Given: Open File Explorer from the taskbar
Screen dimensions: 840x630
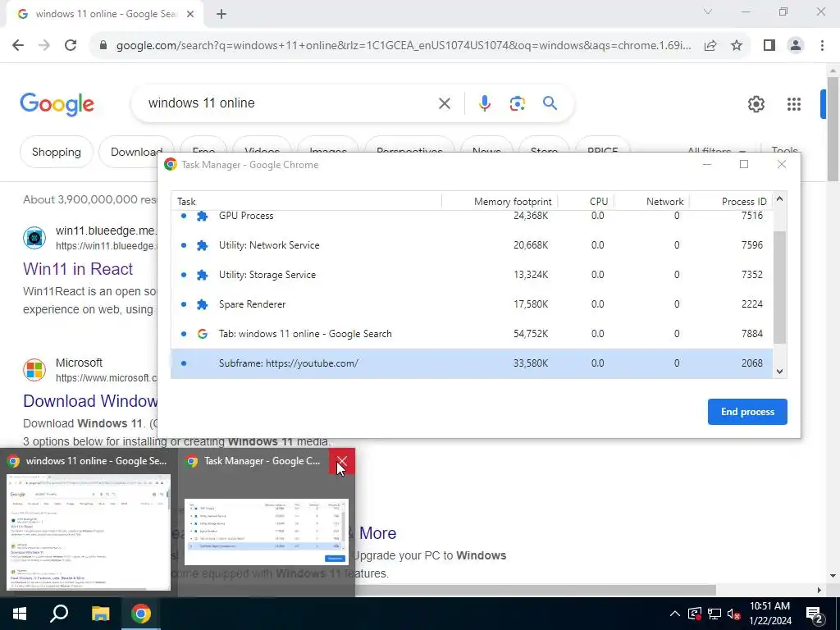Looking at the screenshot, I should (x=100, y=614).
